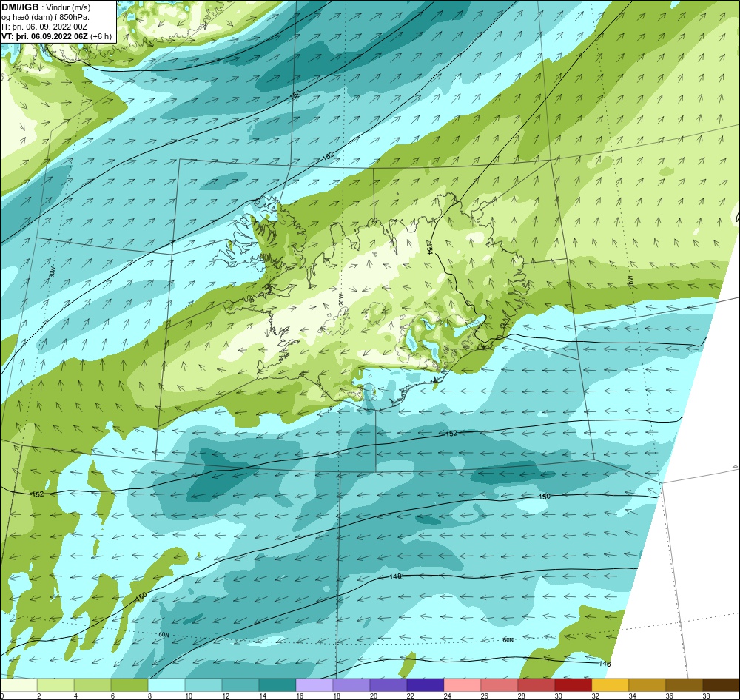Select the dark brown legend swatch above 38 m/s

click(x=721, y=685)
